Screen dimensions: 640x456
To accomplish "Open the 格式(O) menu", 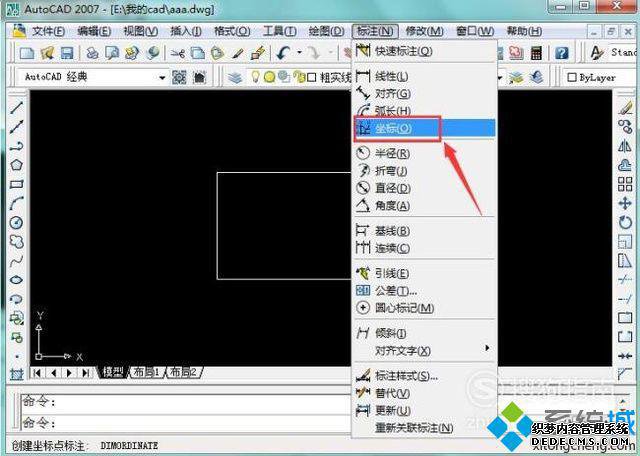I will (x=232, y=31).
